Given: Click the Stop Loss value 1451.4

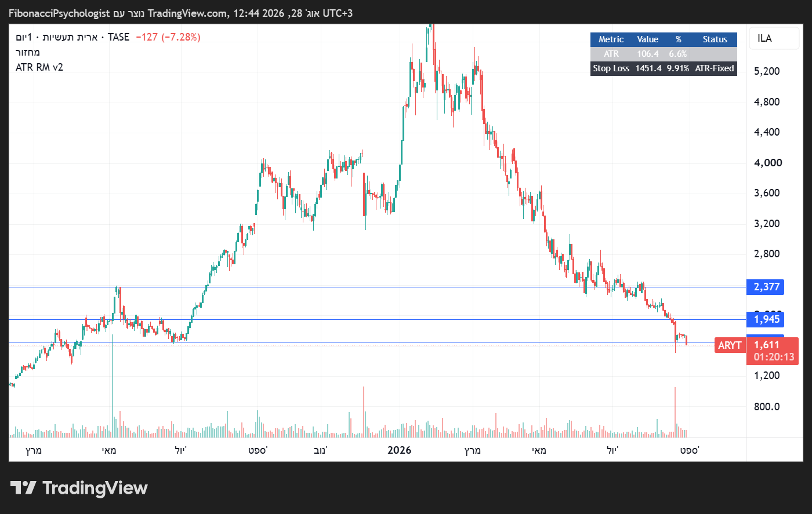Looking at the screenshot, I should coord(648,68).
